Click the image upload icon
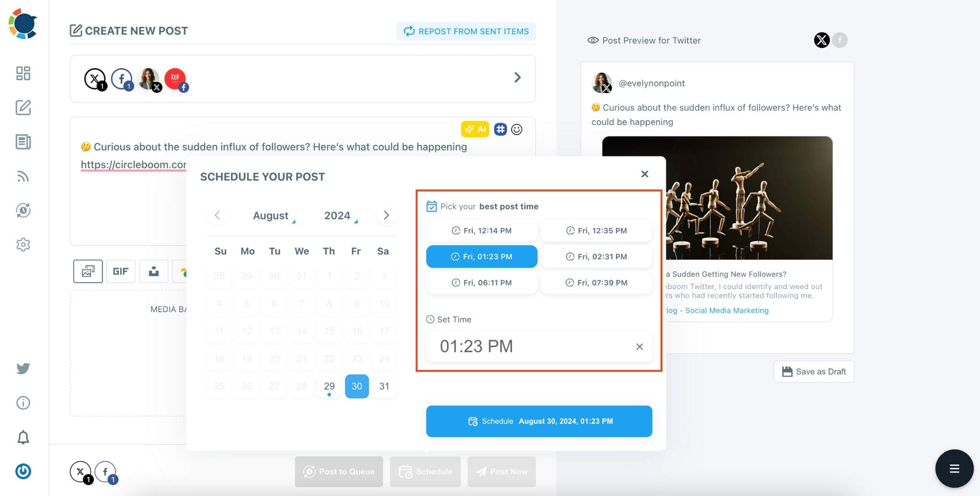Image resolution: width=980 pixels, height=496 pixels. pos(88,271)
